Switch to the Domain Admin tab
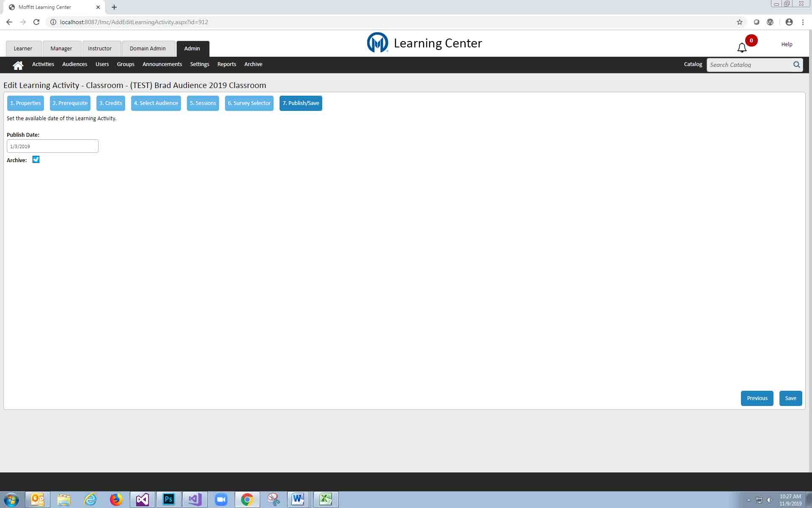The width and height of the screenshot is (812, 508). (148, 49)
